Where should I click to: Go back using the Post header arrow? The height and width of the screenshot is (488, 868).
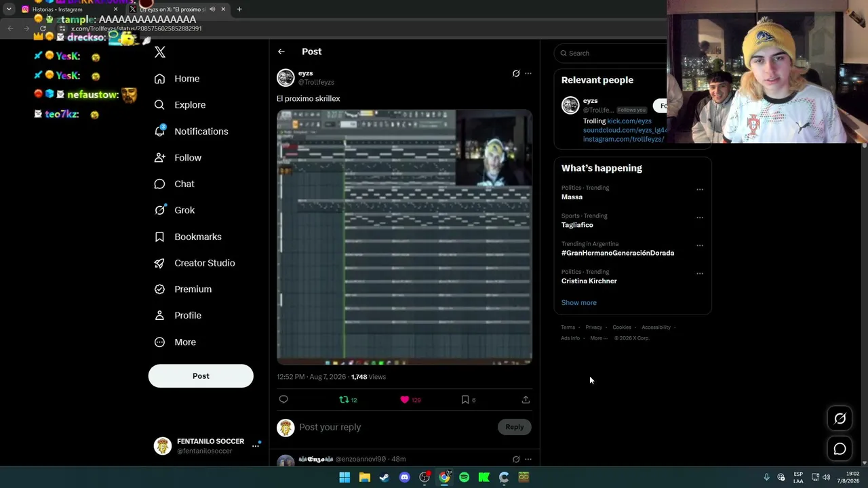coord(281,52)
